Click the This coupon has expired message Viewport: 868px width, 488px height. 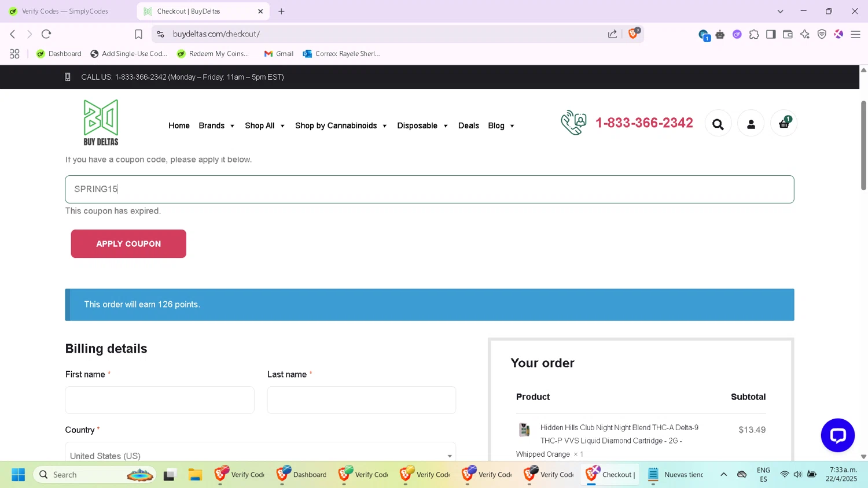pyautogui.click(x=113, y=211)
